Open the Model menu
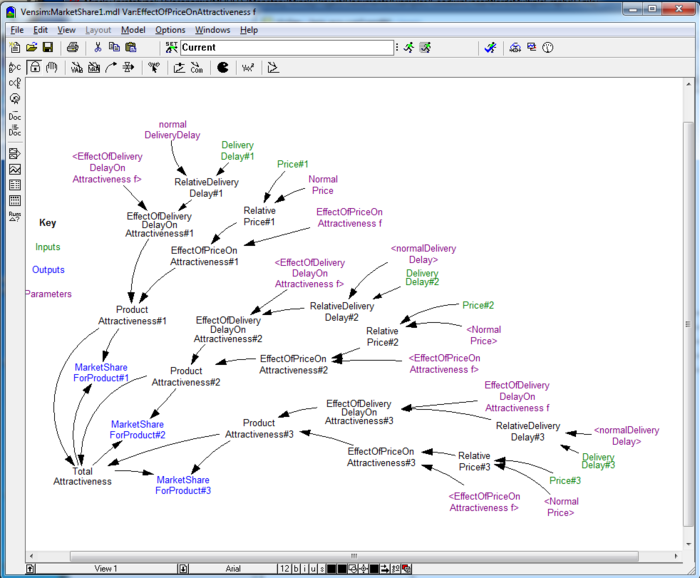The height and width of the screenshot is (578, 700). pyautogui.click(x=133, y=30)
